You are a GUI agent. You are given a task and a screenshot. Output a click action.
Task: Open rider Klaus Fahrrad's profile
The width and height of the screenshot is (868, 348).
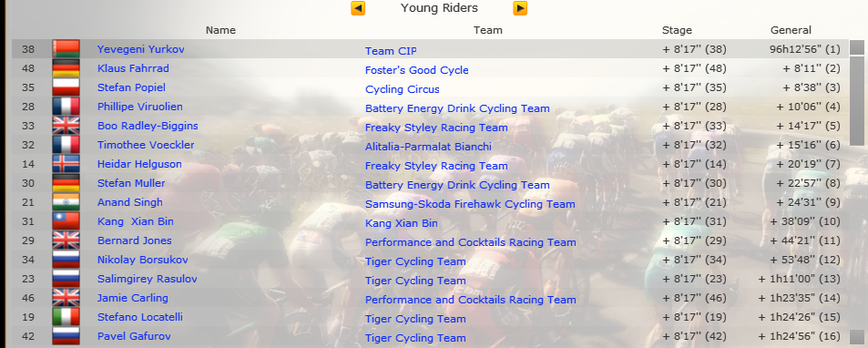(133, 68)
